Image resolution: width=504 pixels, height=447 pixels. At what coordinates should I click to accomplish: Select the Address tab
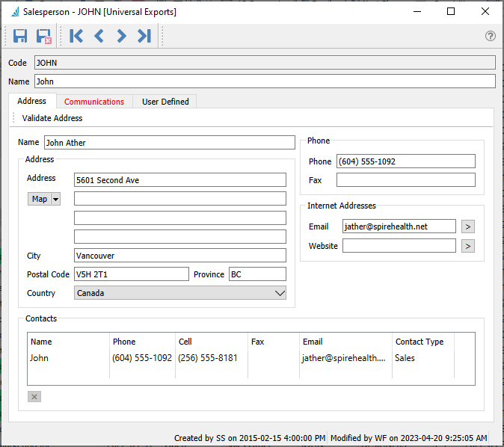point(32,101)
